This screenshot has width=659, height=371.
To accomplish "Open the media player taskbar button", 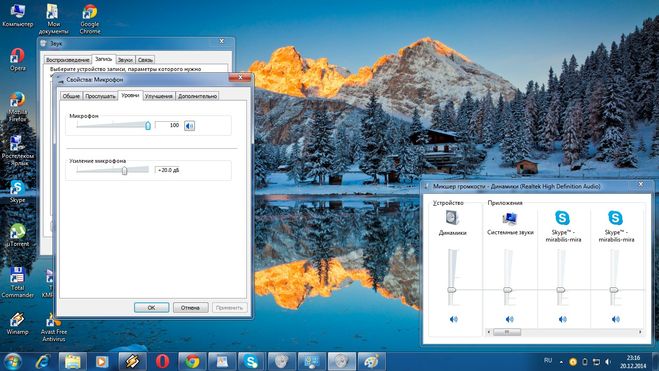I will pos(102,361).
